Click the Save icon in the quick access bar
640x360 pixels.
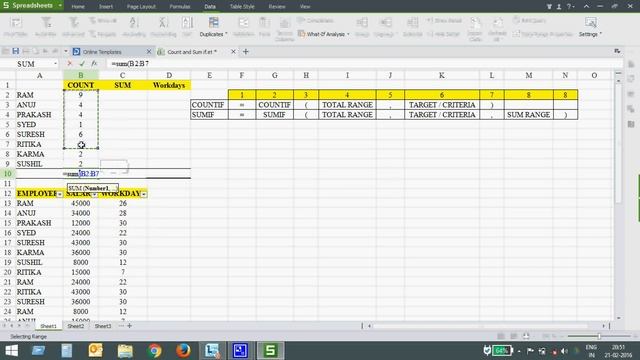[x=16, y=51]
